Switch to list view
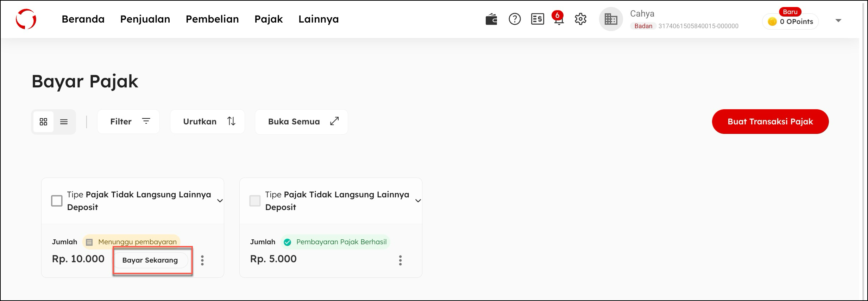Image resolution: width=868 pixels, height=301 pixels. click(64, 122)
